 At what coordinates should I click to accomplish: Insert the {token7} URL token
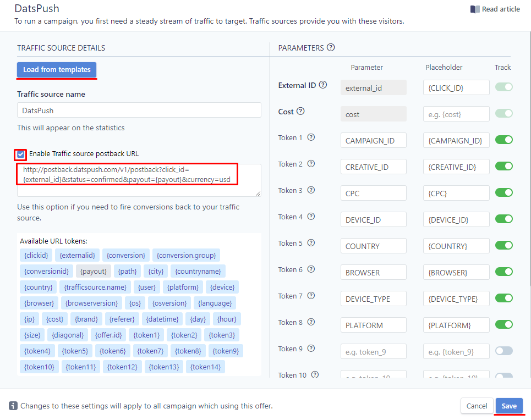[x=150, y=351]
